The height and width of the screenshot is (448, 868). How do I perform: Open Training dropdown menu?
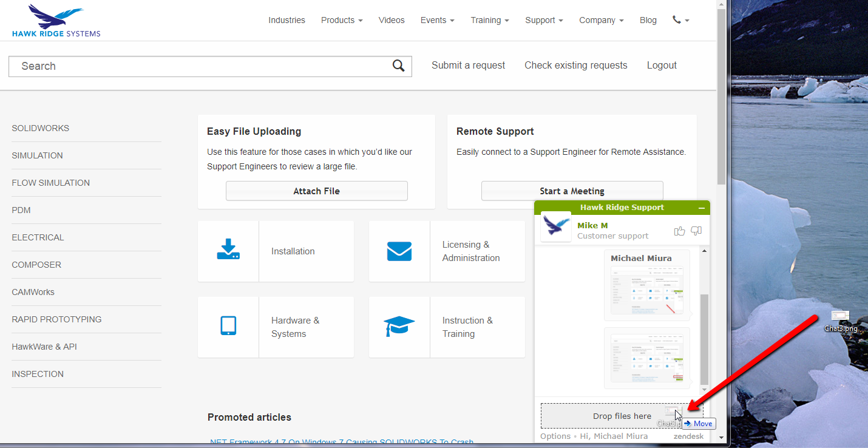pos(490,20)
